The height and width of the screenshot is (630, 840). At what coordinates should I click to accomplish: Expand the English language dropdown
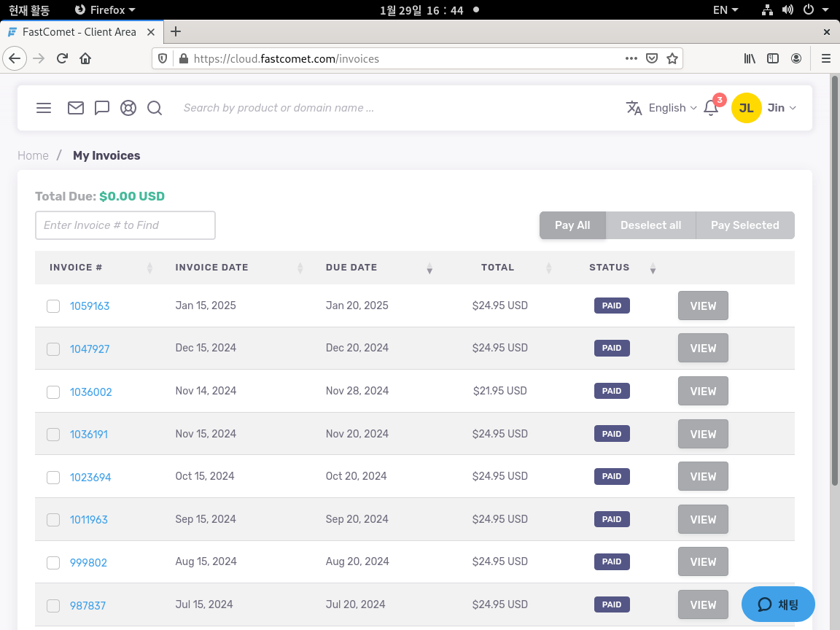[x=661, y=108]
